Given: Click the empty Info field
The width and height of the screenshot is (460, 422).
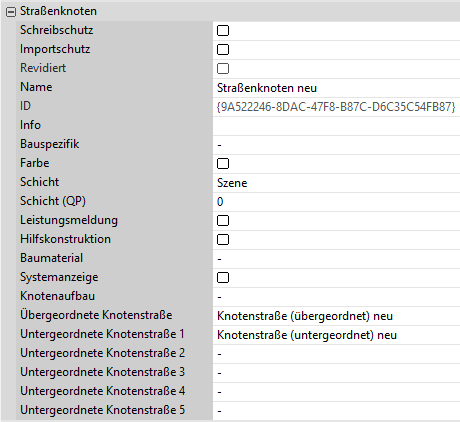Looking at the screenshot, I should pos(337,126).
